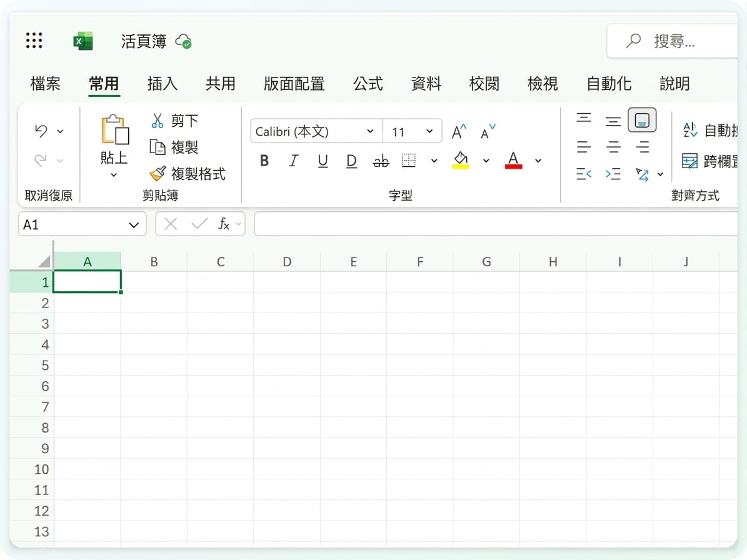
Task: Align text to the right
Action: coord(642,146)
